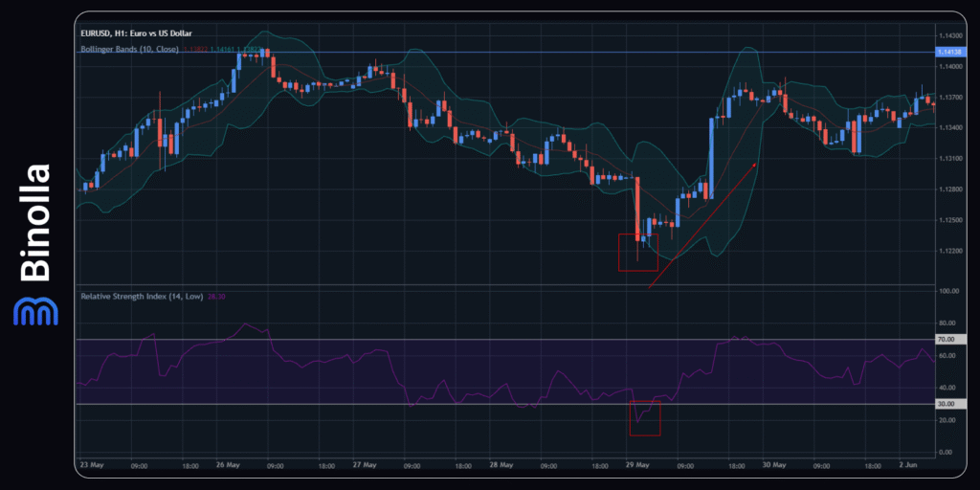Click the 1.12200 price axis label
980x490 pixels.
(x=952, y=251)
